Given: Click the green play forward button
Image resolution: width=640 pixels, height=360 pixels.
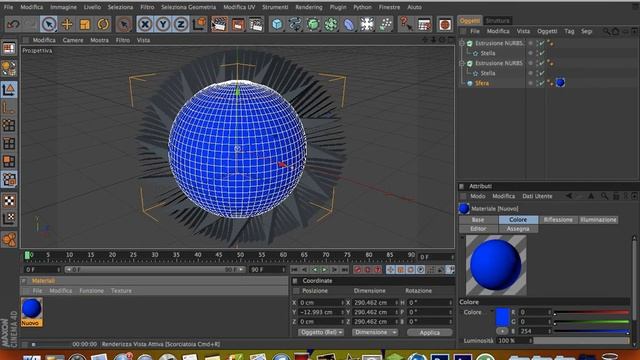Looking at the screenshot, I should 324,269.
